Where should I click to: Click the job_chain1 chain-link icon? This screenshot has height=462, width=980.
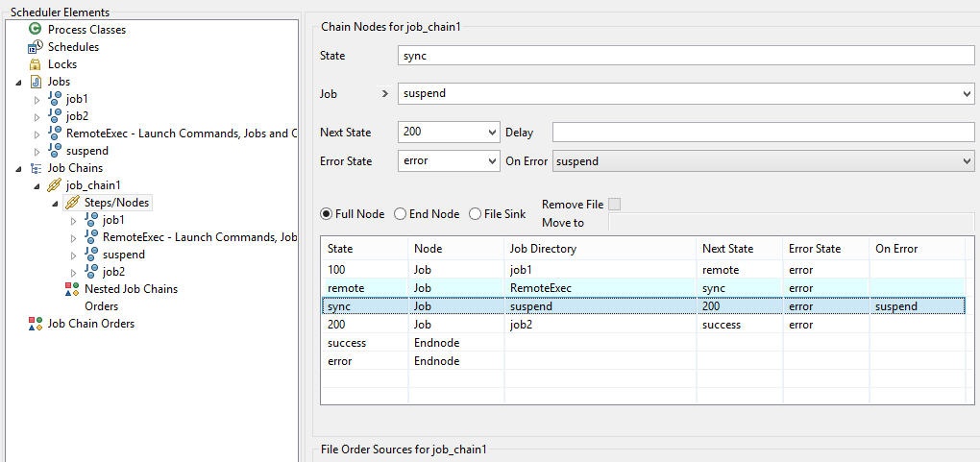[x=55, y=185]
